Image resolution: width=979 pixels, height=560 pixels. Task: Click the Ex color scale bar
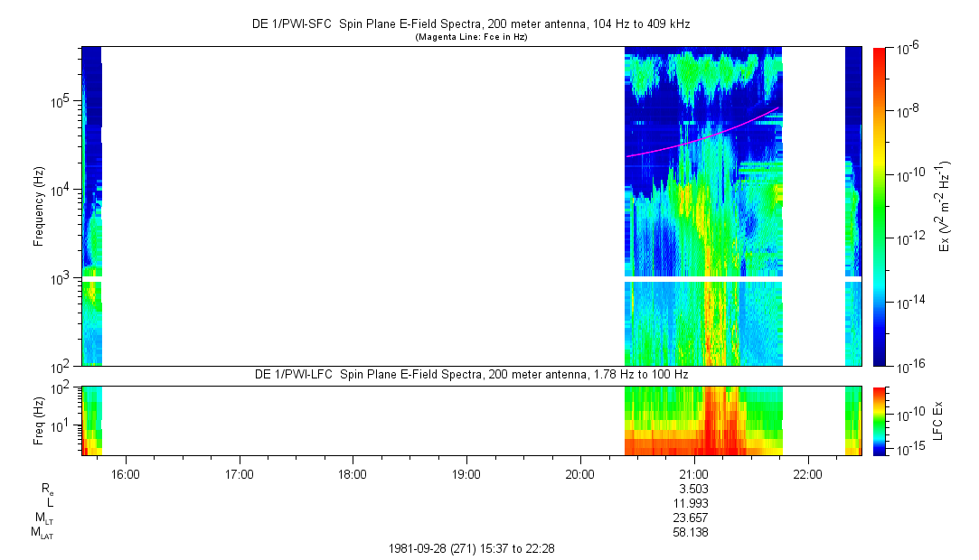(880, 206)
